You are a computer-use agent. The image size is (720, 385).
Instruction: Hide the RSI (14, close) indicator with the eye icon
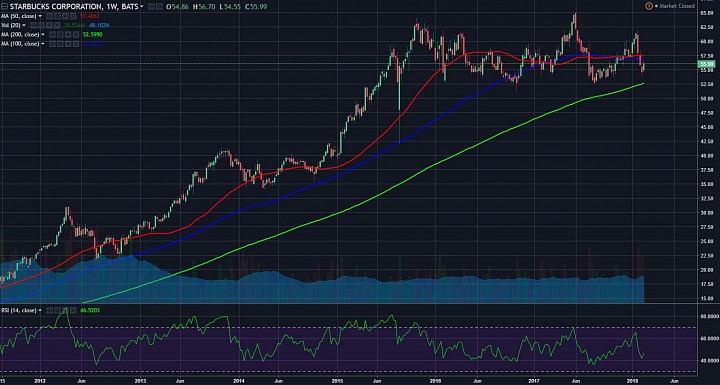(50, 310)
